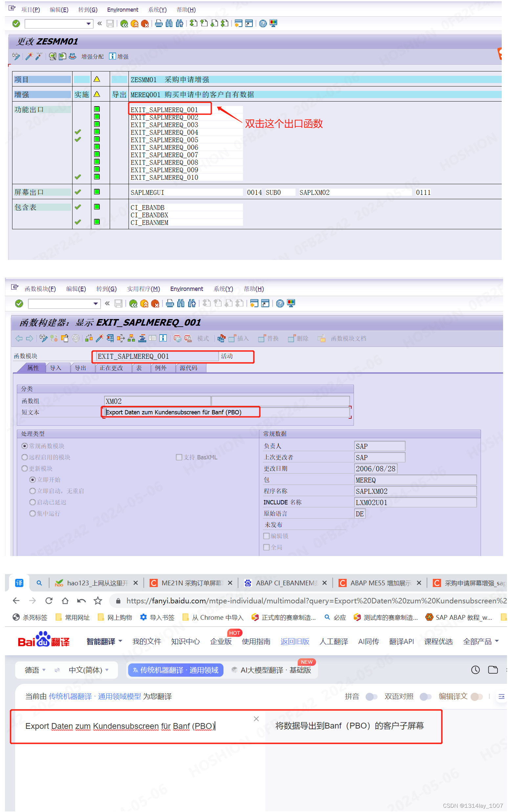Click the Save icon in ZESMM01 toolbar
The height and width of the screenshot is (812, 508).
click(110, 24)
